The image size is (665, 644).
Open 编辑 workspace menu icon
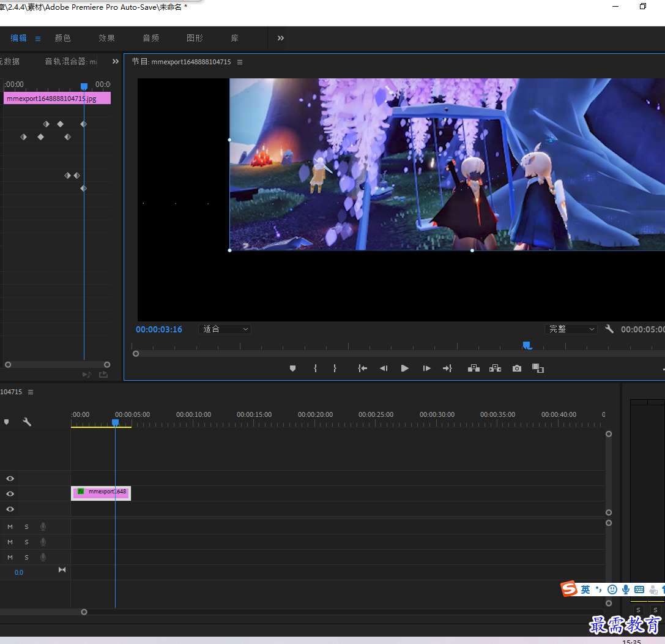point(38,39)
